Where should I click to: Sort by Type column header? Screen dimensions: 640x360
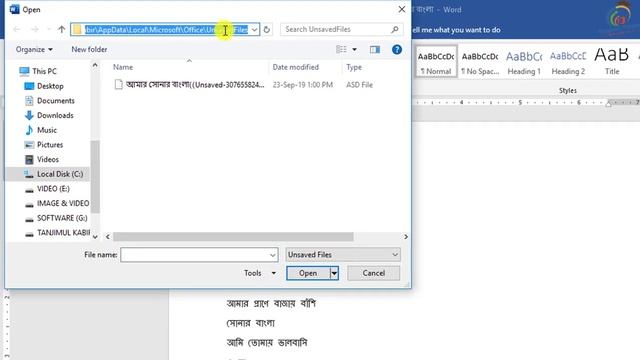click(354, 67)
